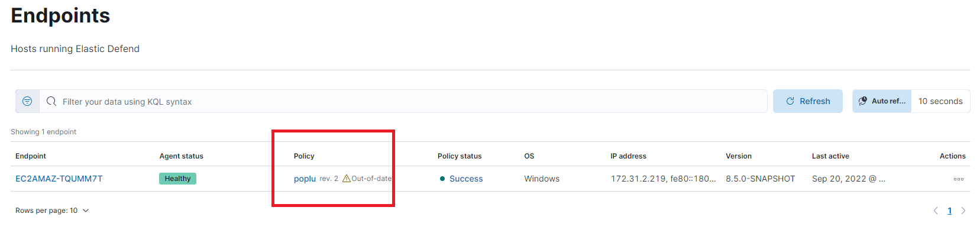Image resolution: width=980 pixels, height=249 pixels.
Task: Click the Success policy status link
Action: pyautogui.click(x=466, y=179)
